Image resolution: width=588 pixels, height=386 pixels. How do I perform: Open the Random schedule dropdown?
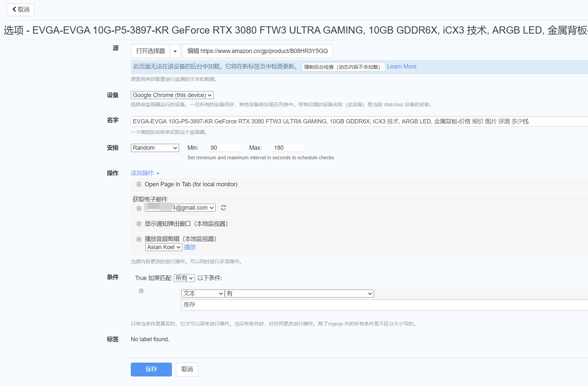155,148
